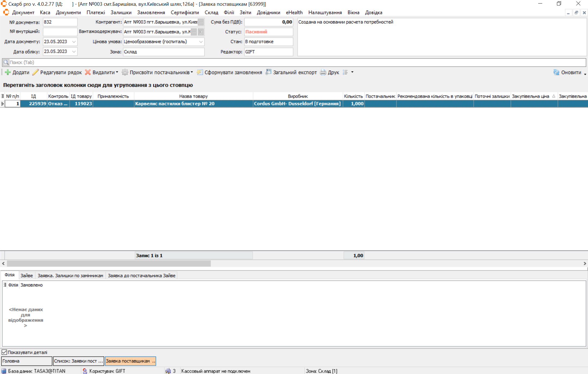This screenshot has height=374, width=588.
Task: Click the red X Видалити icon
Action: [88, 72]
